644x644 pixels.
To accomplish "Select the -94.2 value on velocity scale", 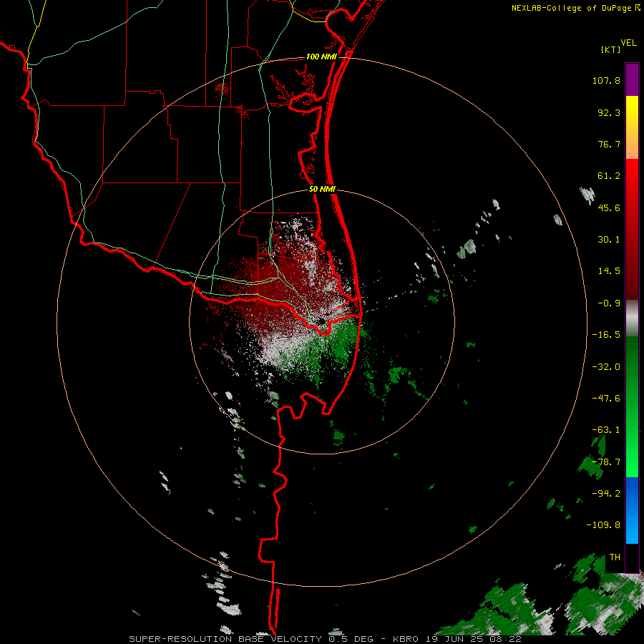I will [606, 494].
